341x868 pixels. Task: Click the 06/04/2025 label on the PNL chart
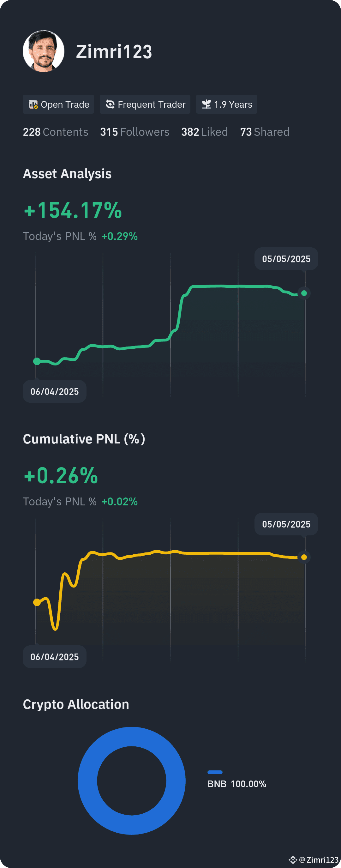click(55, 657)
